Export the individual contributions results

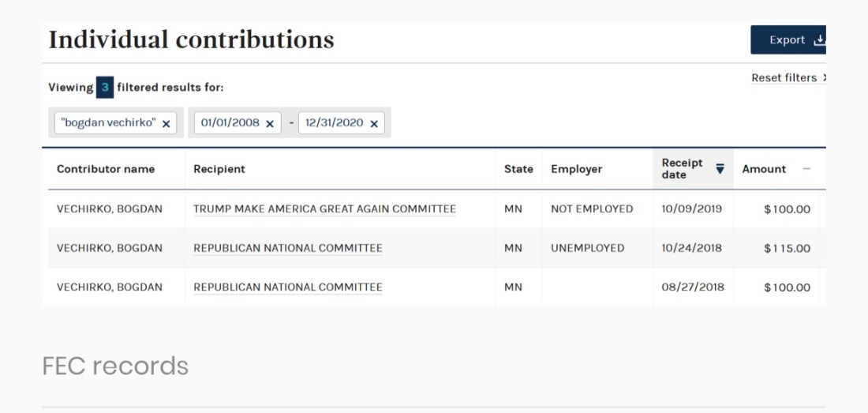[x=788, y=40]
